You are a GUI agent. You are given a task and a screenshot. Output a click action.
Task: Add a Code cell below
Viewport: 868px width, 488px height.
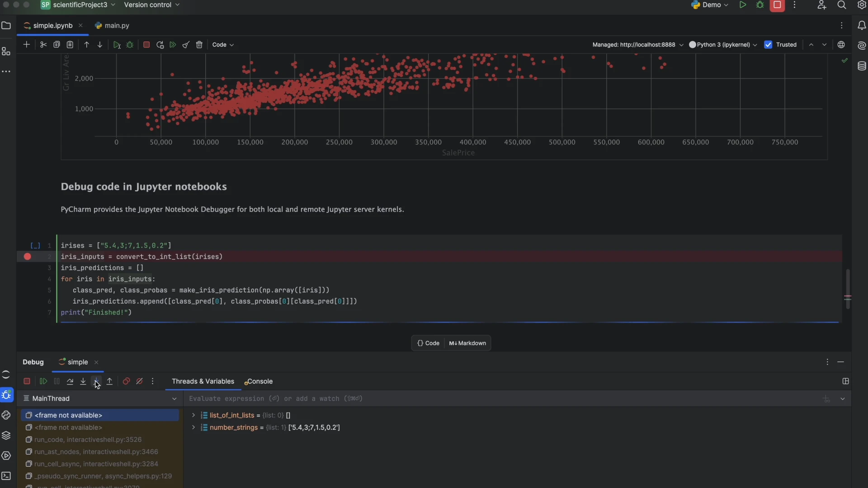(x=428, y=343)
